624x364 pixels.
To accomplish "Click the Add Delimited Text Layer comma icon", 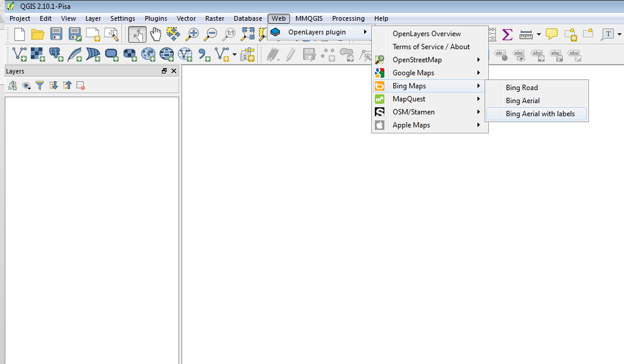I will click(x=204, y=54).
